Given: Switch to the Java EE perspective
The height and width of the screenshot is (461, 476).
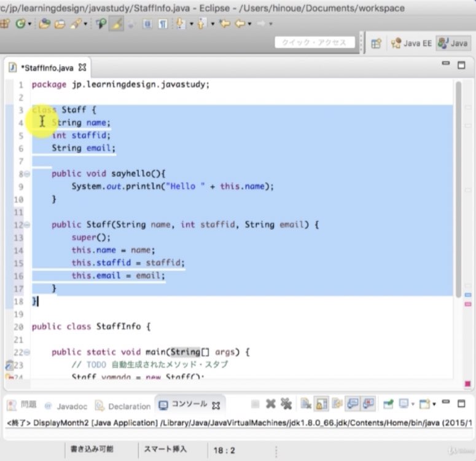Looking at the screenshot, I should (x=412, y=44).
